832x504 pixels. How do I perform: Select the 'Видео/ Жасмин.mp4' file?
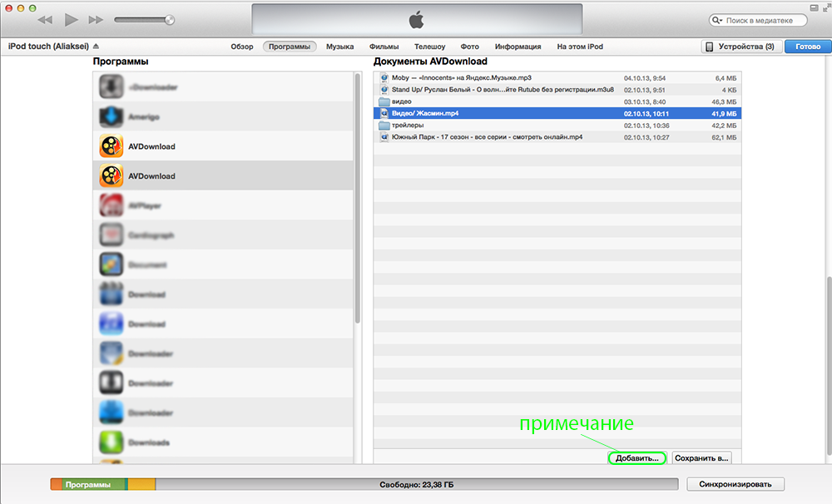pos(557,114)
